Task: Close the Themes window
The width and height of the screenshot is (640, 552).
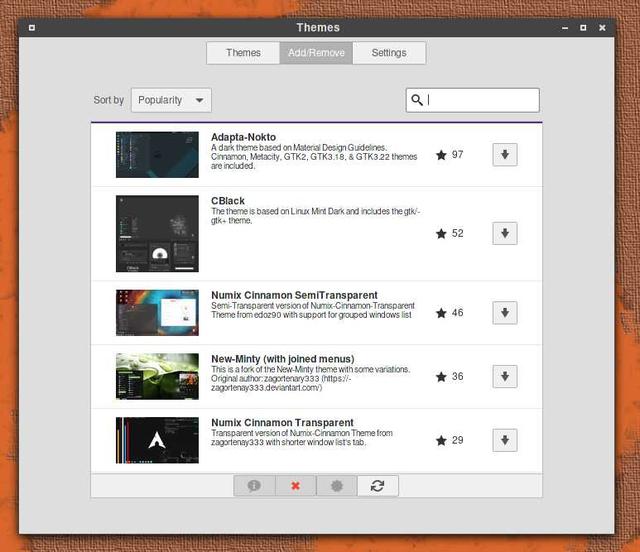Action: 602,28
